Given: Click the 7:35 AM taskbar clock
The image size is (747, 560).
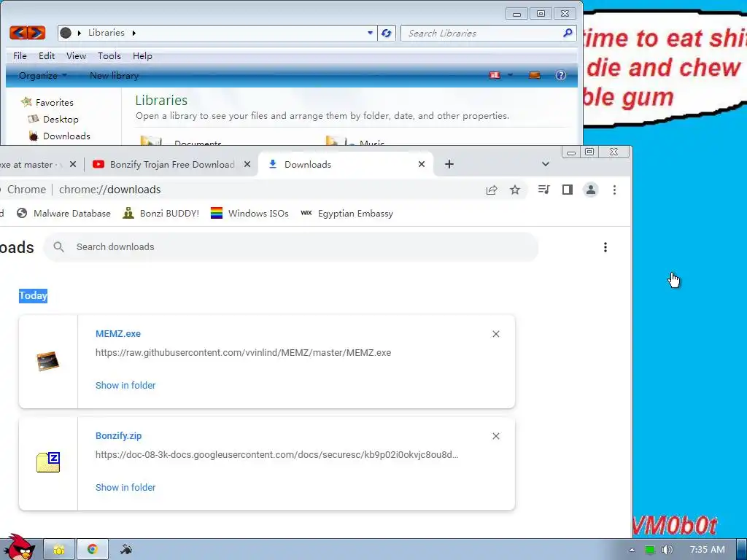Looking at the screenshot, I should (707, 550).
